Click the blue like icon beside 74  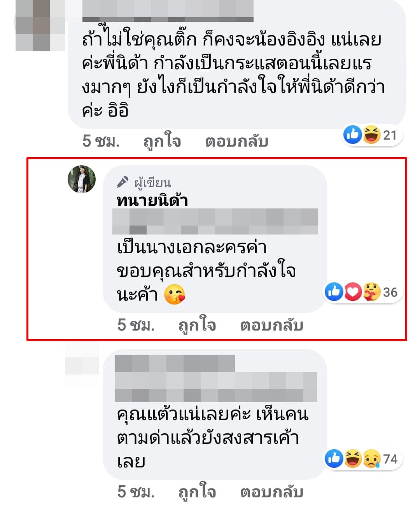point(334,459)
